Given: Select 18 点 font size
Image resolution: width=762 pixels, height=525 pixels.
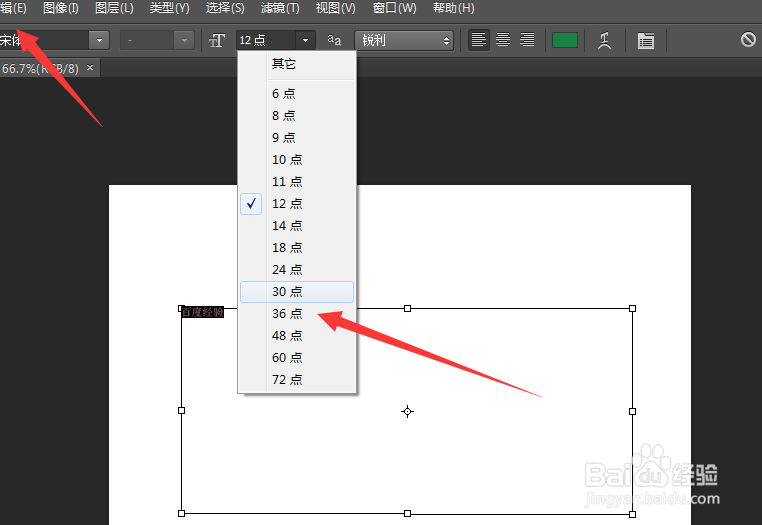Looking at the screenshot, I should [297, 247].
